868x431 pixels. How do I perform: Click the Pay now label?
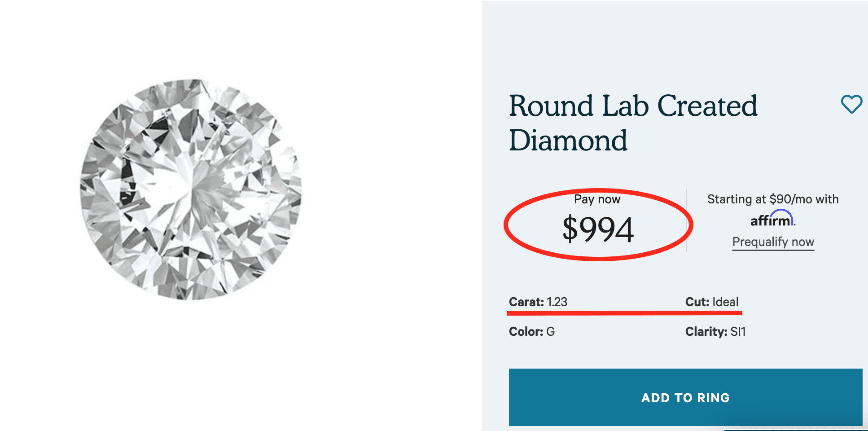597,199
